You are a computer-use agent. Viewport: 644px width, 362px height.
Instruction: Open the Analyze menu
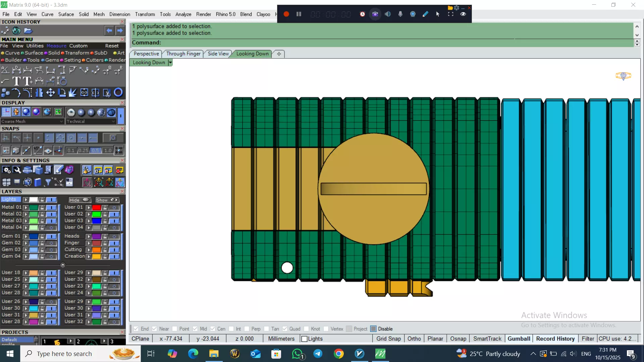[x=183, y=14]
